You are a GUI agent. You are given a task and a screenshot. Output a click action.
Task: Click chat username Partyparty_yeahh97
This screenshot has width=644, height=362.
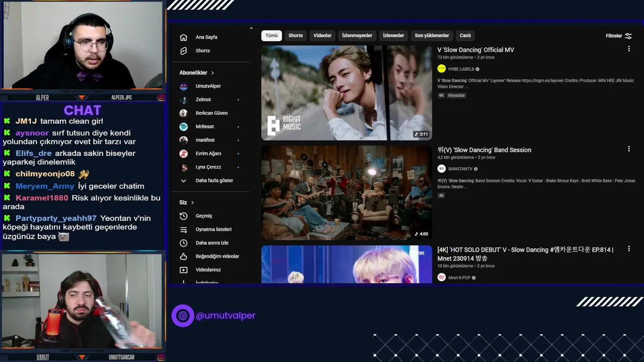[56, 218]
